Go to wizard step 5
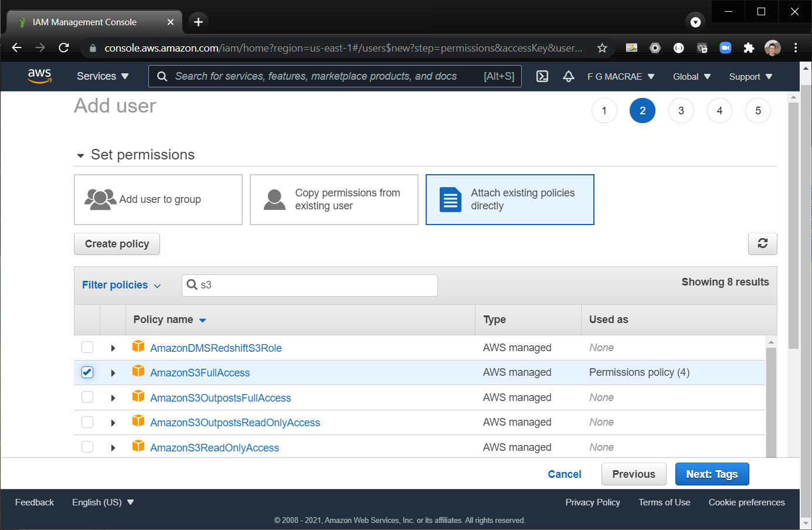Viewport: 812px width, 530px height. (758, 111)
